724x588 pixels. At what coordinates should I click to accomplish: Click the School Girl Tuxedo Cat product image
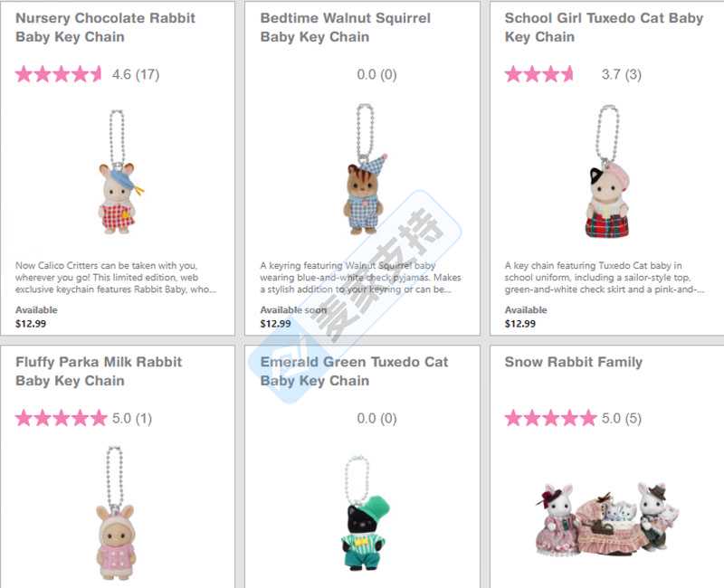(607, 171)
